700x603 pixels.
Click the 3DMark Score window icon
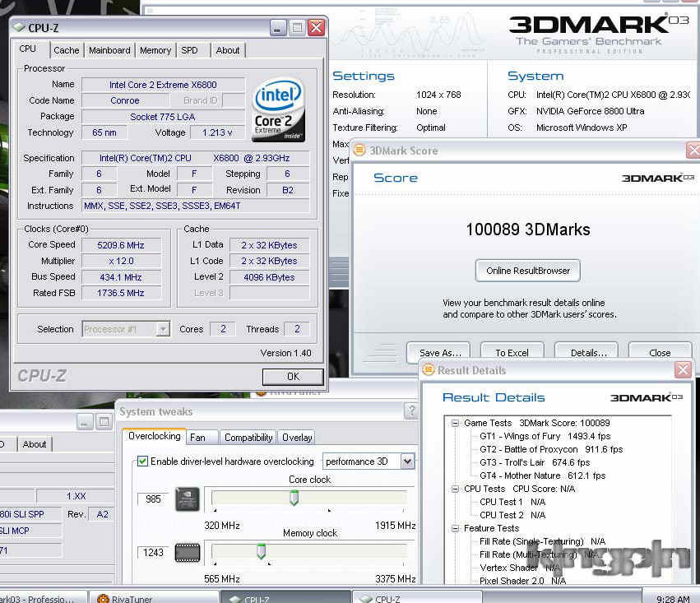click(x=359, y=151)
